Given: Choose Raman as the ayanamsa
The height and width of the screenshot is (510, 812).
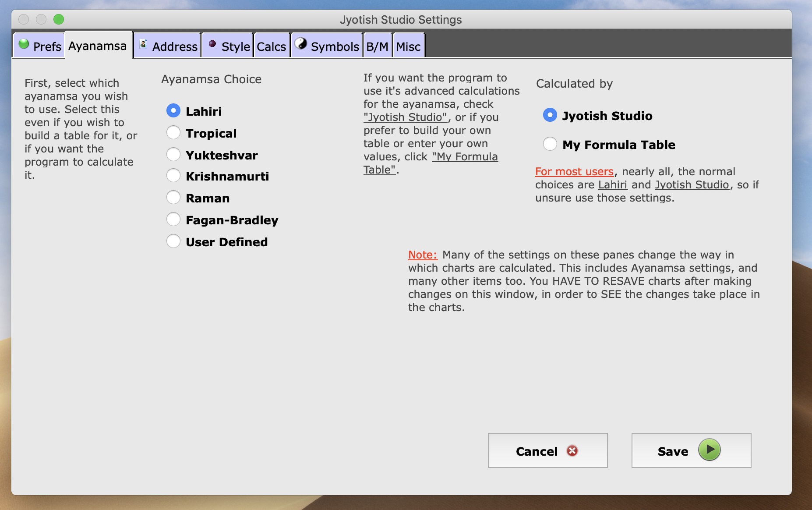Looking at the screenshot, I should point(173,198).
